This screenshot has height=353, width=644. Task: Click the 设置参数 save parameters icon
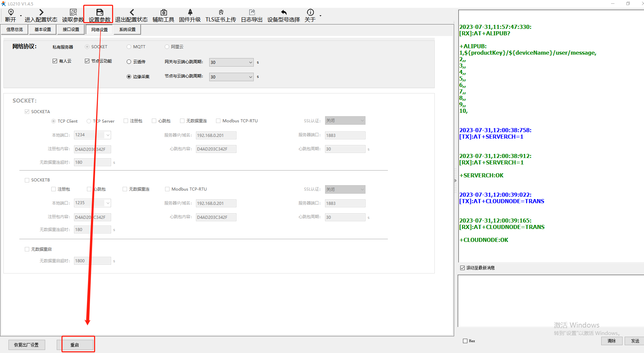click(x=100, y=12)
